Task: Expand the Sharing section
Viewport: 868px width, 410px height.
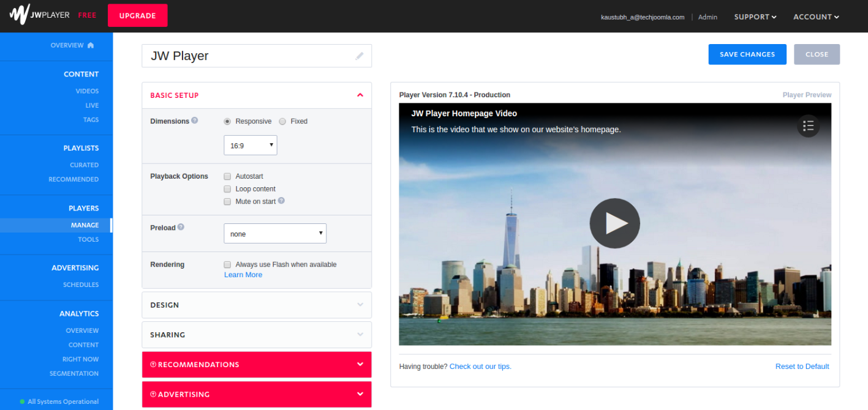Action: (257, 335)
